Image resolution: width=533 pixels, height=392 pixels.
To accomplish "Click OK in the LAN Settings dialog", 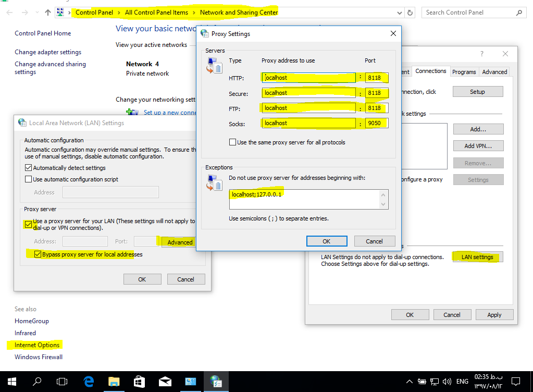I will [142, 279].
